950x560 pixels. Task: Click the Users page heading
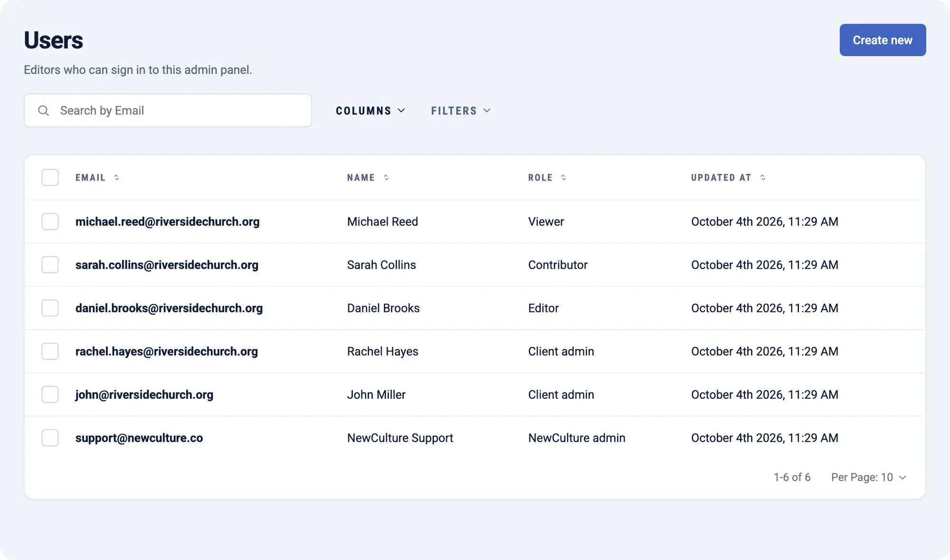pos(53,40)
